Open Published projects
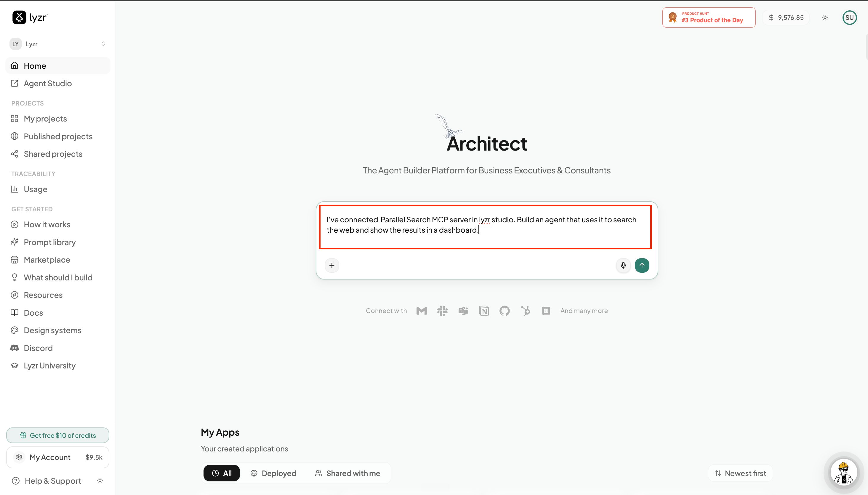868x495 pixels. [58, 136]
